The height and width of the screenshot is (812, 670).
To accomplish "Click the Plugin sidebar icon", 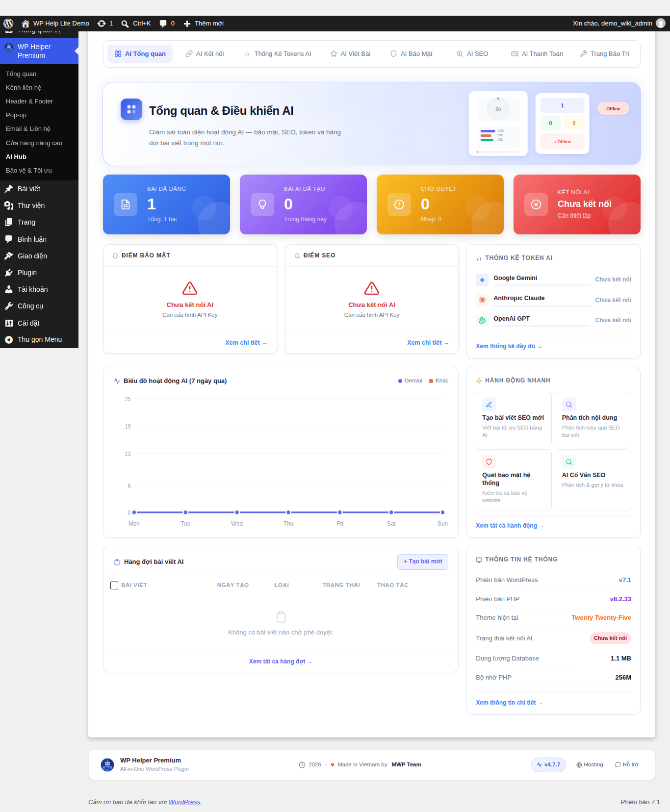I will coord(9,273).
